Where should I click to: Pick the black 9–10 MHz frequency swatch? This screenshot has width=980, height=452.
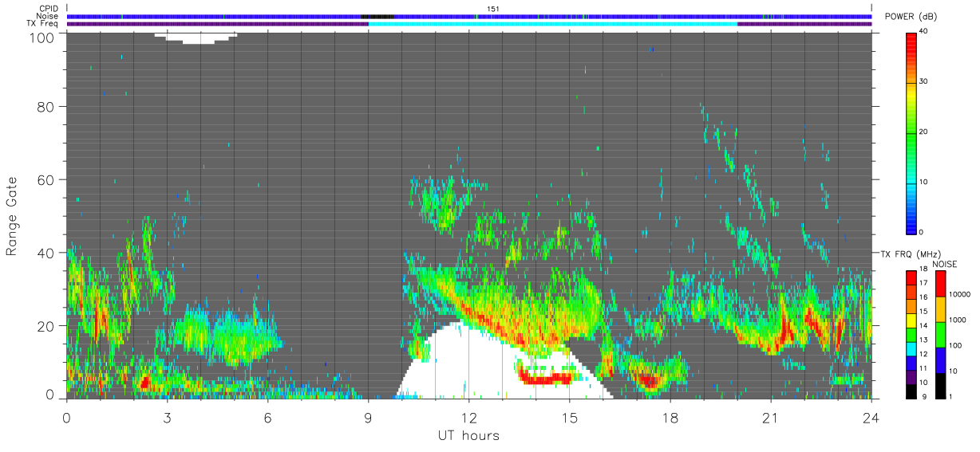click(911, 391)
